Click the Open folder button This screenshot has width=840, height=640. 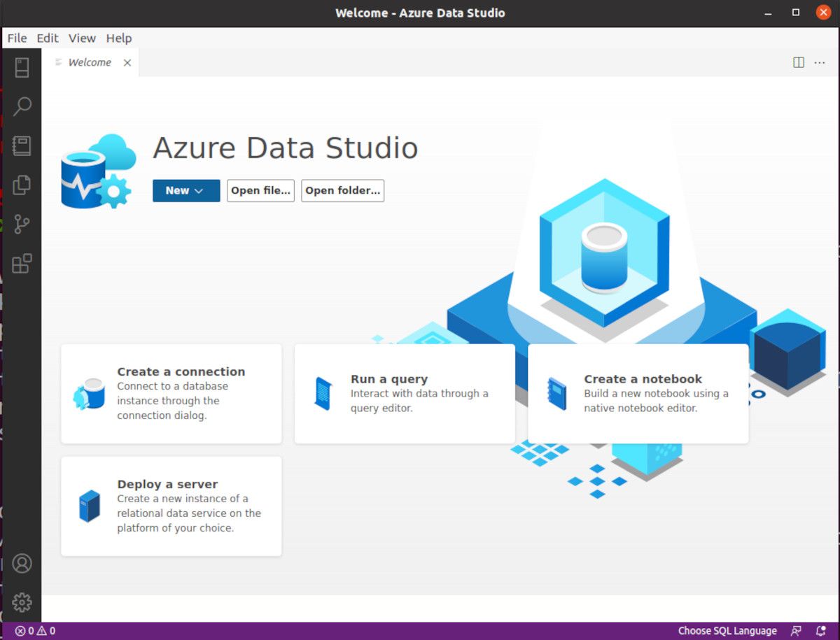(342, 190)
